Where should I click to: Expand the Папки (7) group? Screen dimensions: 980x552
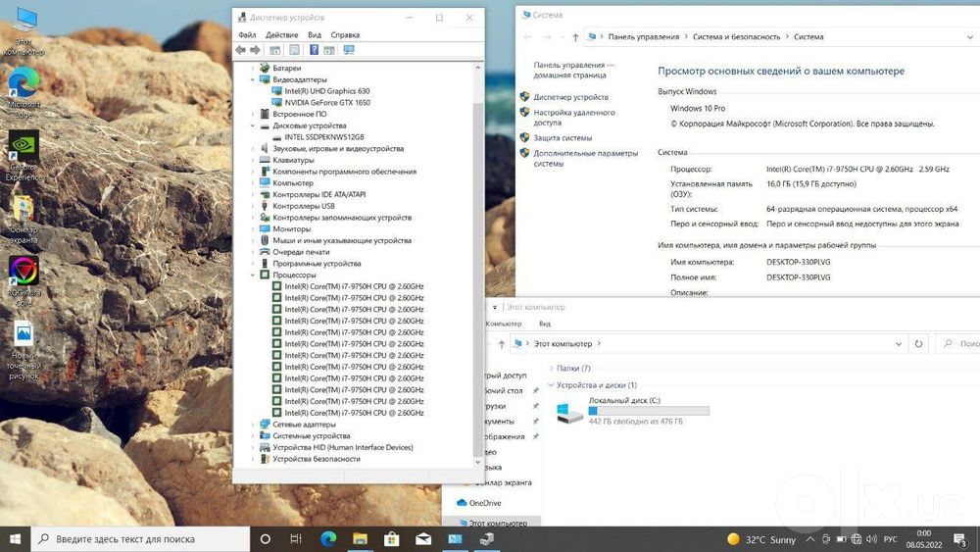click(x=551, y=369)
